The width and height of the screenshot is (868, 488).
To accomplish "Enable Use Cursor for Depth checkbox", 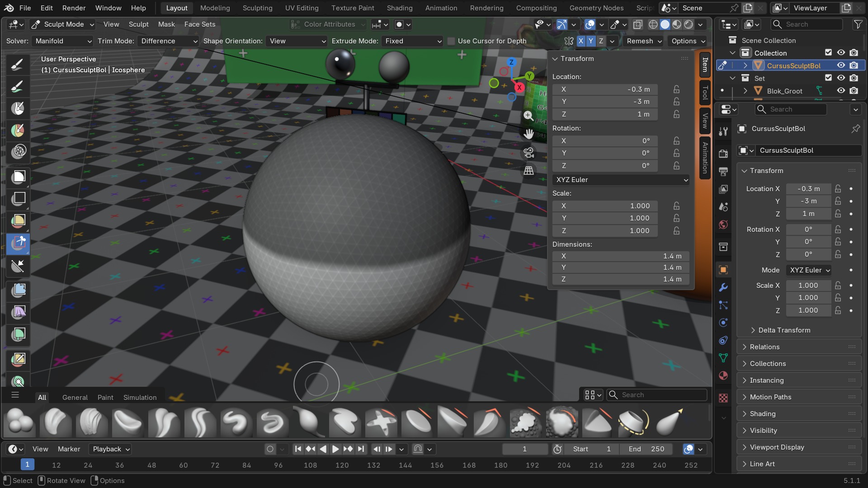I will pos(451,41).
